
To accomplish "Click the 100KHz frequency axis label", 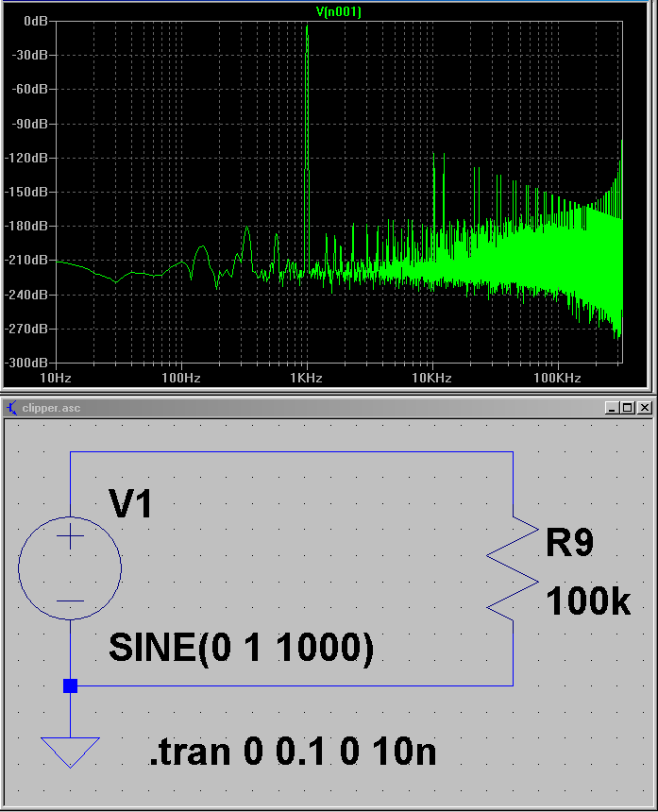I will [557, 378].
